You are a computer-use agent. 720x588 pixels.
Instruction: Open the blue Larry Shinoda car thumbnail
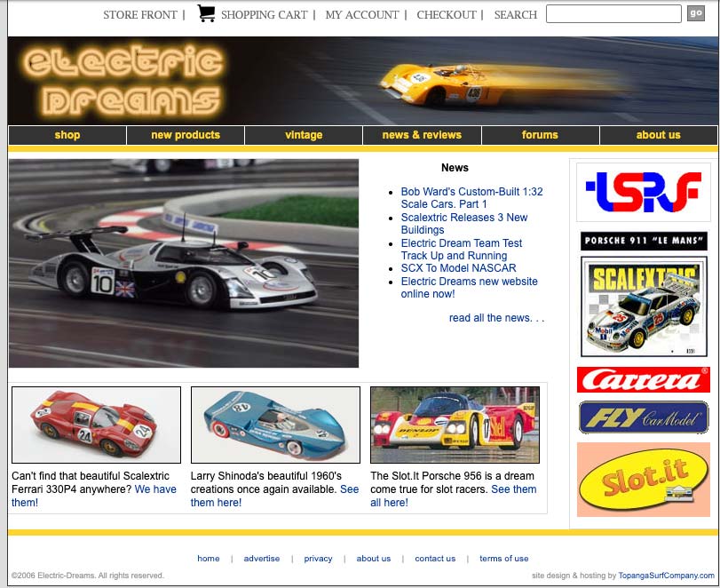(x=275, y=425)
